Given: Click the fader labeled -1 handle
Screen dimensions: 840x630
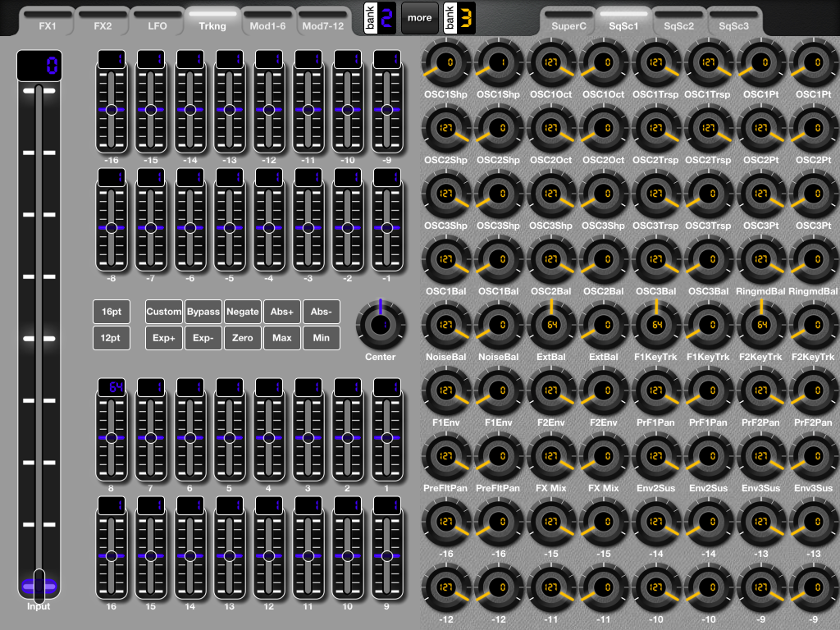Looking at the screenshot, I should point(387,228).
